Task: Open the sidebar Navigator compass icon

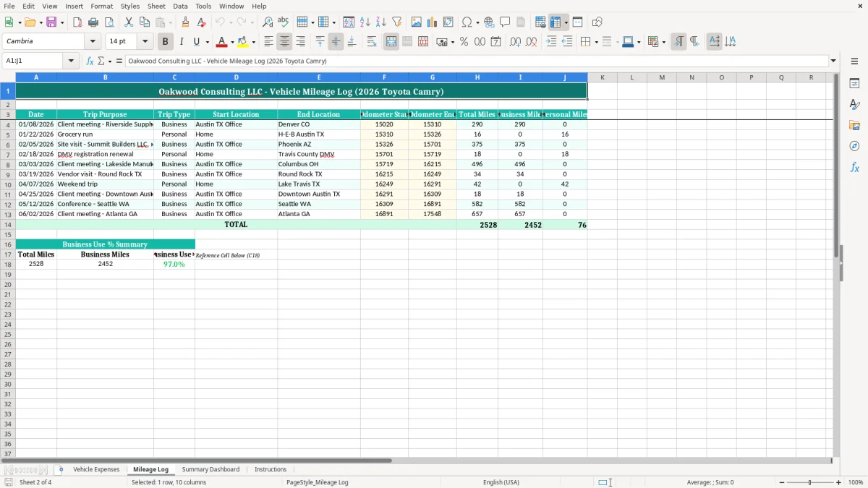Action: click(854, 146)
